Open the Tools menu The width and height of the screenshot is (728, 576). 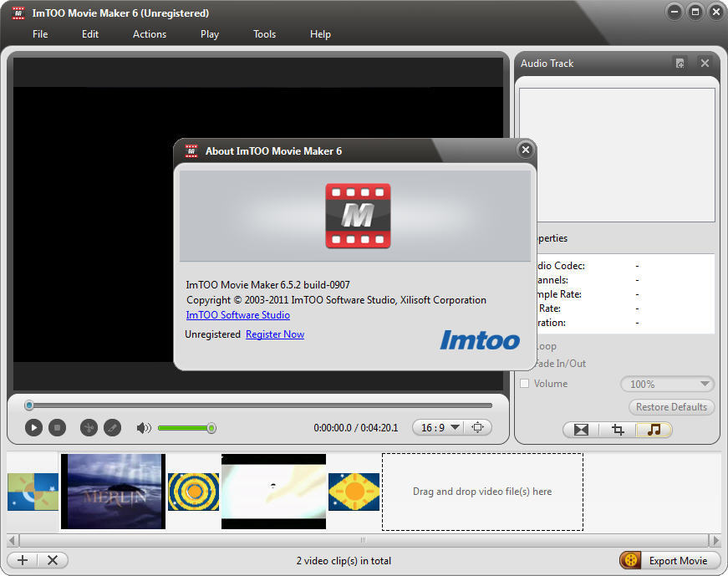point(264,34)
